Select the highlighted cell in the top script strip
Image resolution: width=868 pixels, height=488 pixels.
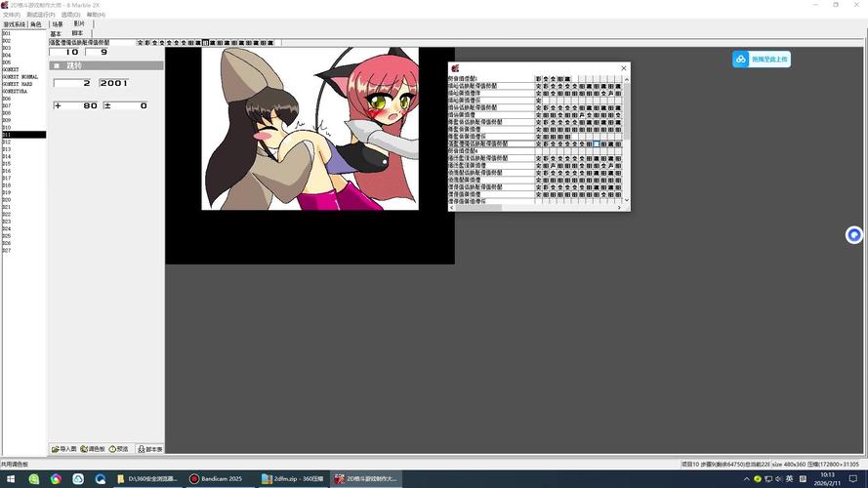coord(205,43)
